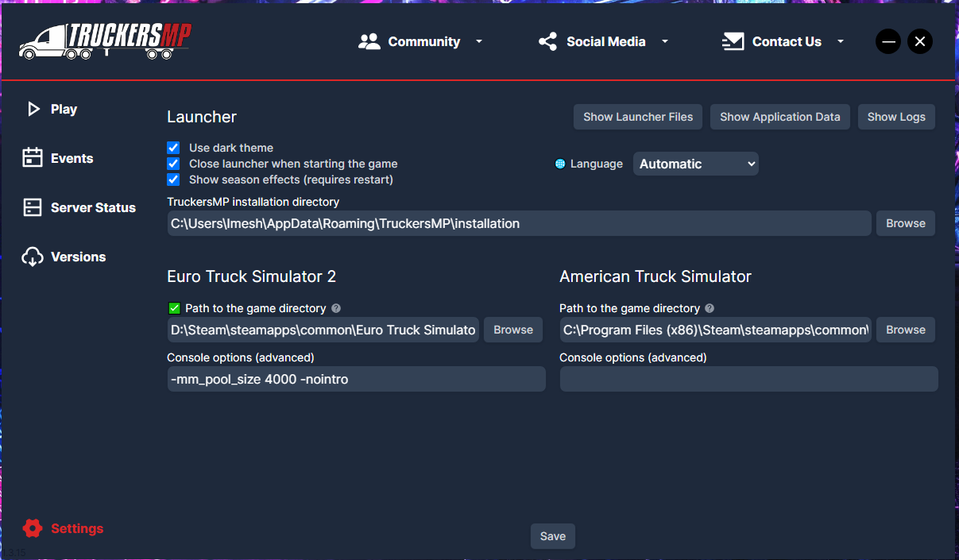Click the Show Launcher Files button

pyautogui.click(x=638, y=117)
